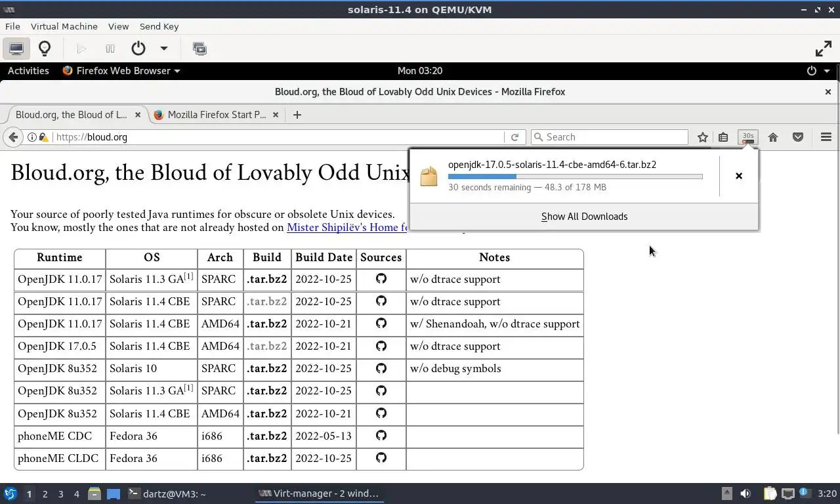This screenshot has width=840, height=504.
Task: Download .tar.bz2 for phoneME CDC
Action: tap(267, 436)
